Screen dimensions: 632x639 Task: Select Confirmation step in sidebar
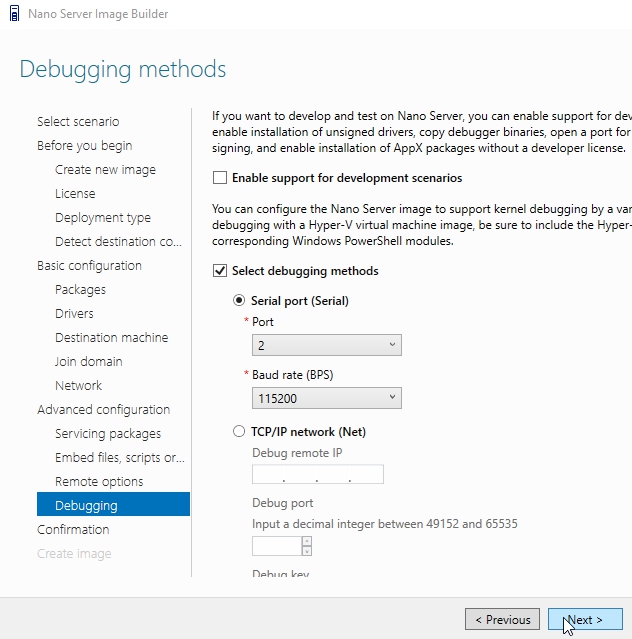pyautogui.click(x=73, y=529)
